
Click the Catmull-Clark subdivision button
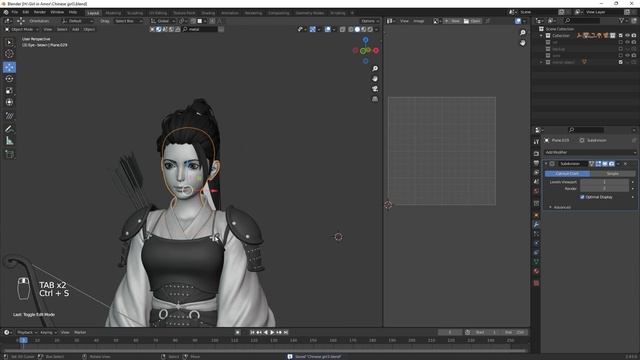567,173
